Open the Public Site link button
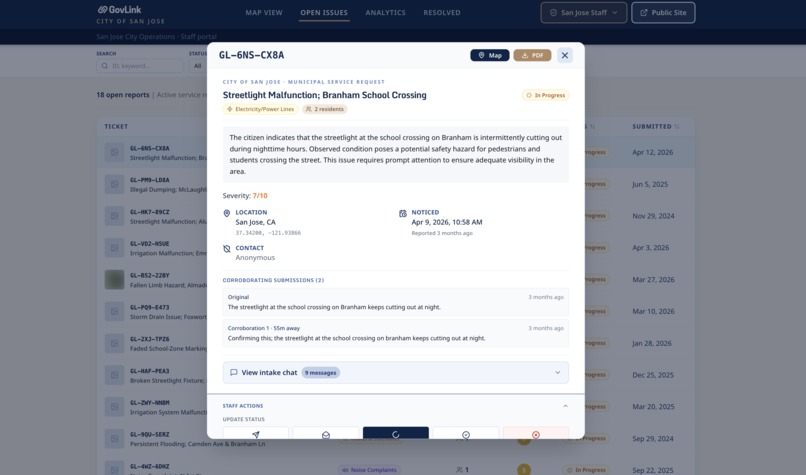The image size is (806, 475). pos(663,12)
